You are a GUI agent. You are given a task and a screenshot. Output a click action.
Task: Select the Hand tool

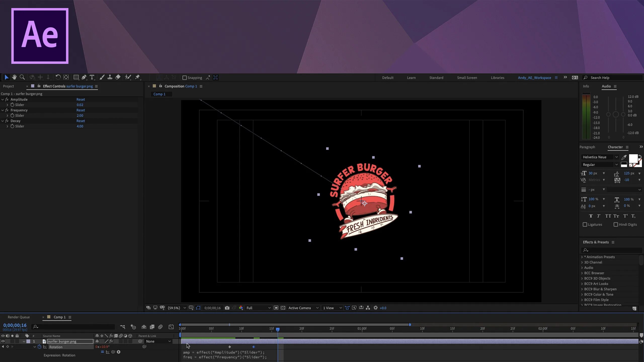(14, 77)
